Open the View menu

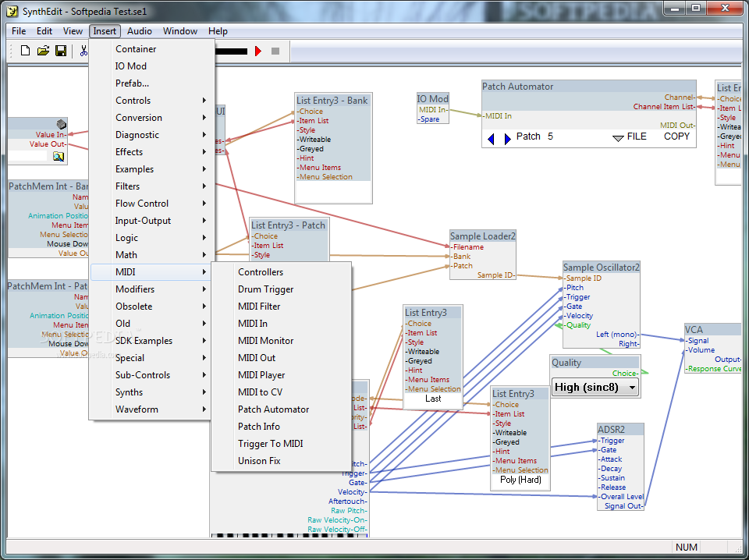click(x=73, y=31)
